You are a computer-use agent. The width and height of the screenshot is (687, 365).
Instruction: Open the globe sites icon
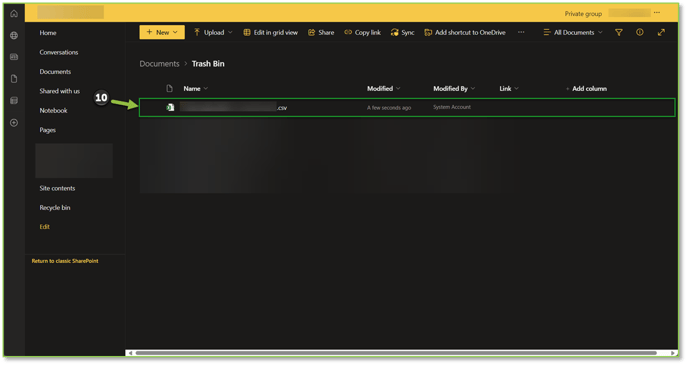coord(14,35)
